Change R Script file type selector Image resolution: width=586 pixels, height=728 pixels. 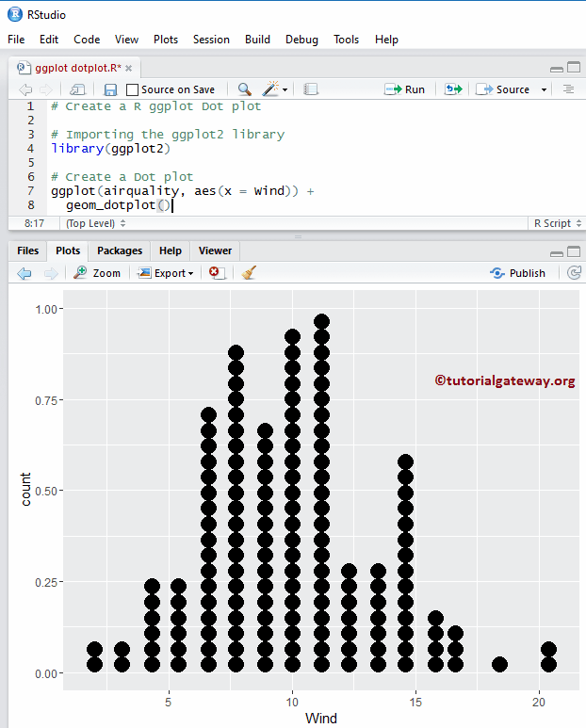557,223
